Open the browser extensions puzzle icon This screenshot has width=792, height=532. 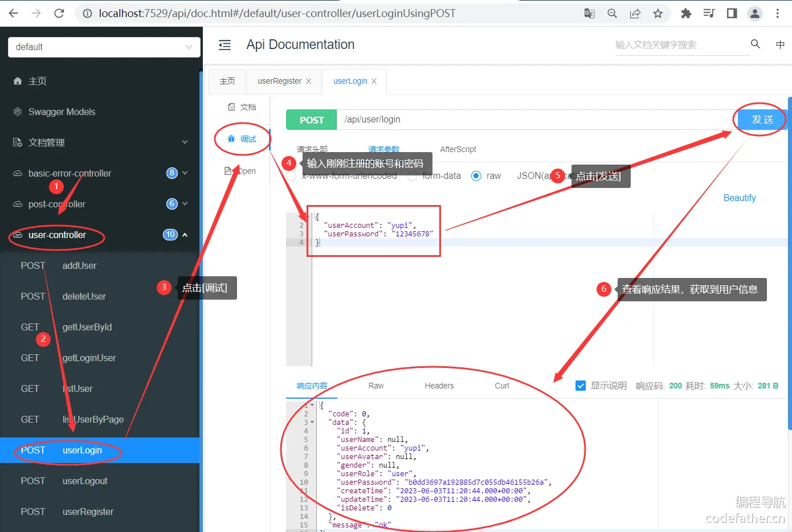tap(686, 13)
